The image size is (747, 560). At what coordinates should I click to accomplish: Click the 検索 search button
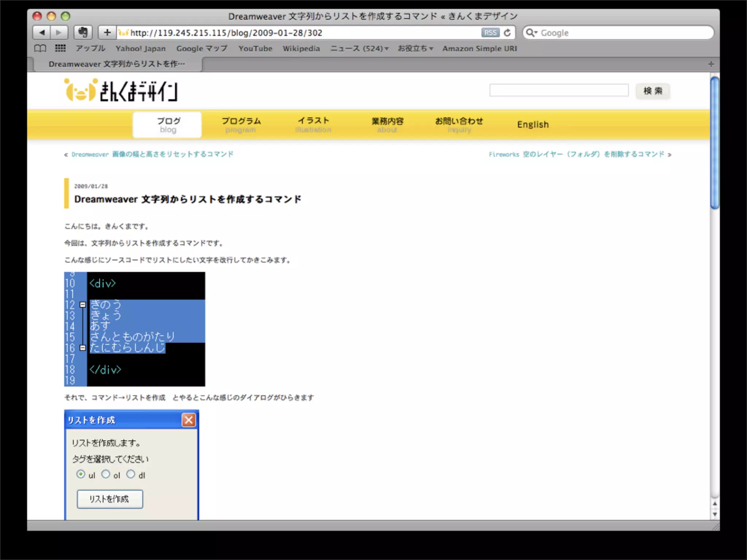(x=653, y=91)
